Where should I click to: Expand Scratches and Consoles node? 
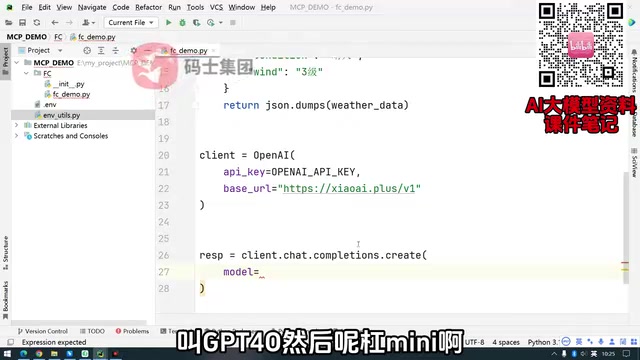[17, 136]
